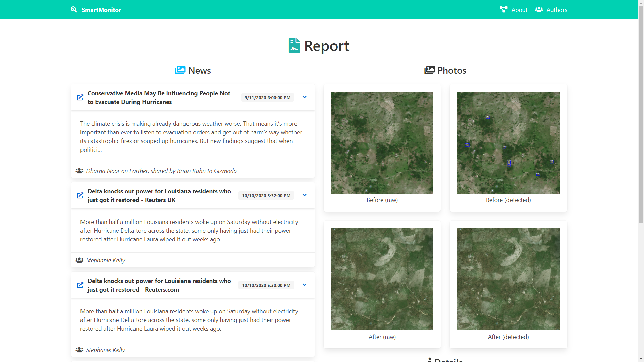Collapse the Reuters UK Delta article chevron
Viewport: 644px width, 362px height.
(304, 195)
